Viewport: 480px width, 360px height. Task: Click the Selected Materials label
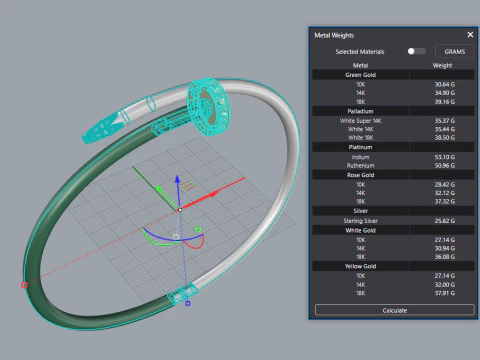(360, 52)
